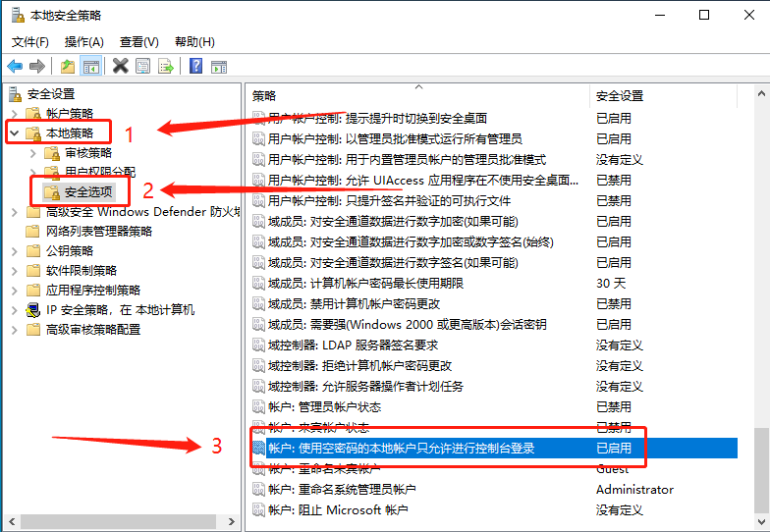Click the policy list vertical scrollbar thumb
770x532 pixels.
coord(761,470)
